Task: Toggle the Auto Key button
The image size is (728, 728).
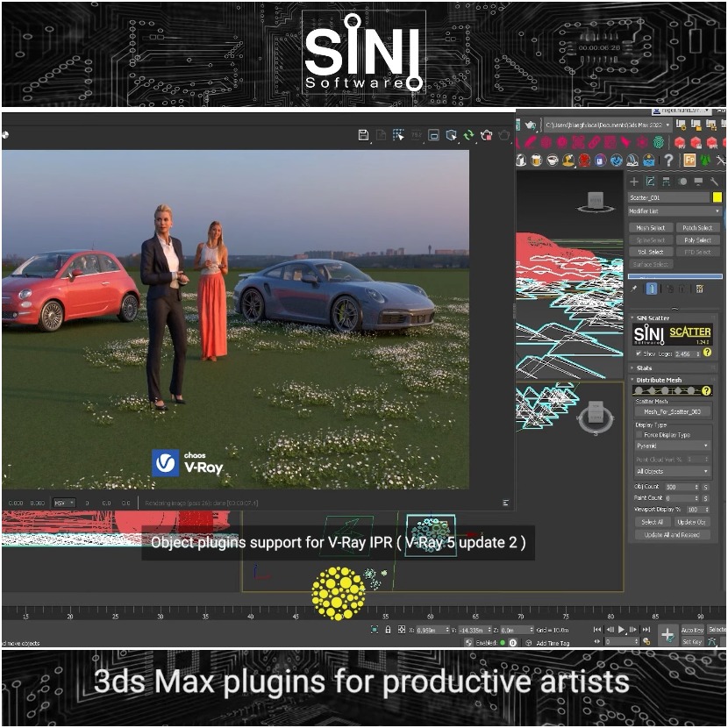Action: coord(692,630)
